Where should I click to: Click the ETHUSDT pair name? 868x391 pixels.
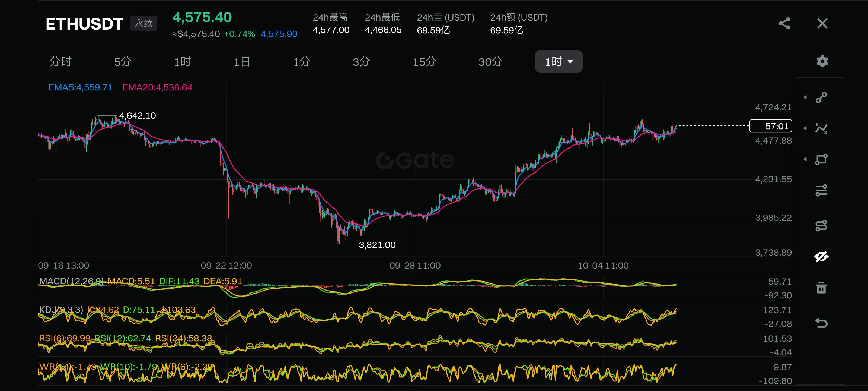84,24
